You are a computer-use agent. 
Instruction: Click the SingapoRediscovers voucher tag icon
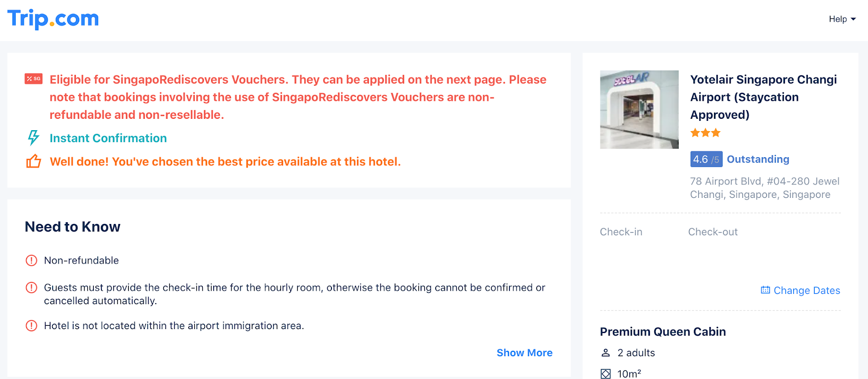click(34, 79)
